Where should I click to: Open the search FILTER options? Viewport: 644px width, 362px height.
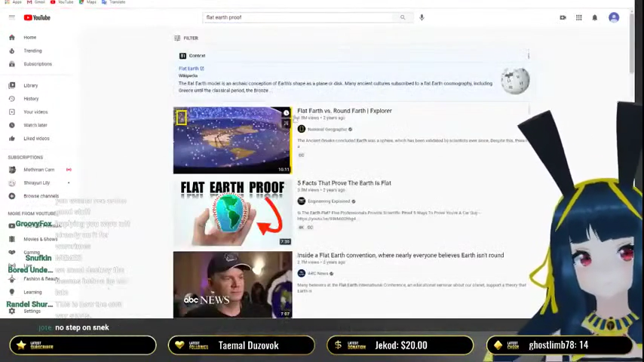[186, 38]
